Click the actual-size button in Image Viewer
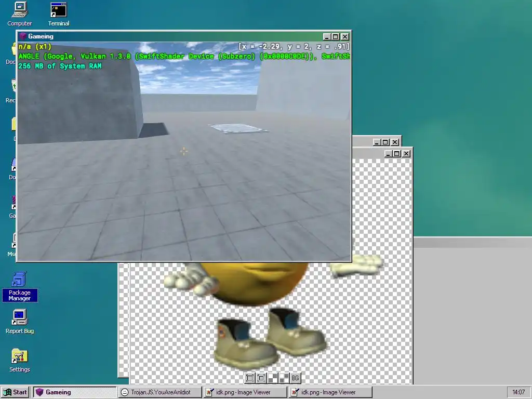Image resolution: width=532 pixels, height=399 pixels. (x=261, y=378)
